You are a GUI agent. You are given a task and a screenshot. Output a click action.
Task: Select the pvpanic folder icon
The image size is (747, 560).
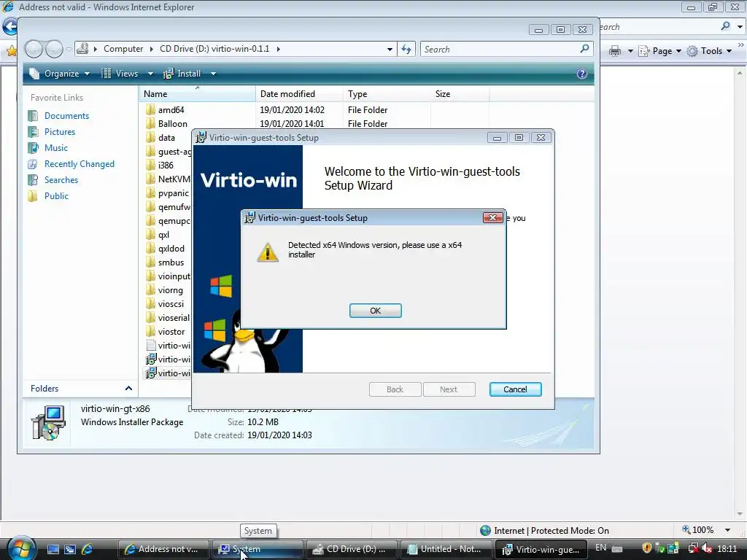point(150,192)
